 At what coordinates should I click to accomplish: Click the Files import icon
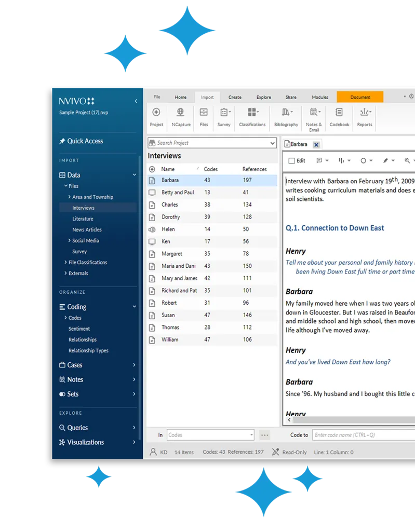click(204, 113)
